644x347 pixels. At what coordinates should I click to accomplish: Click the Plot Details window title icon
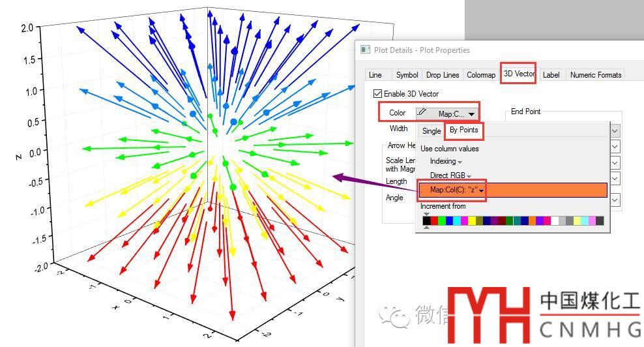pos(365,50)
